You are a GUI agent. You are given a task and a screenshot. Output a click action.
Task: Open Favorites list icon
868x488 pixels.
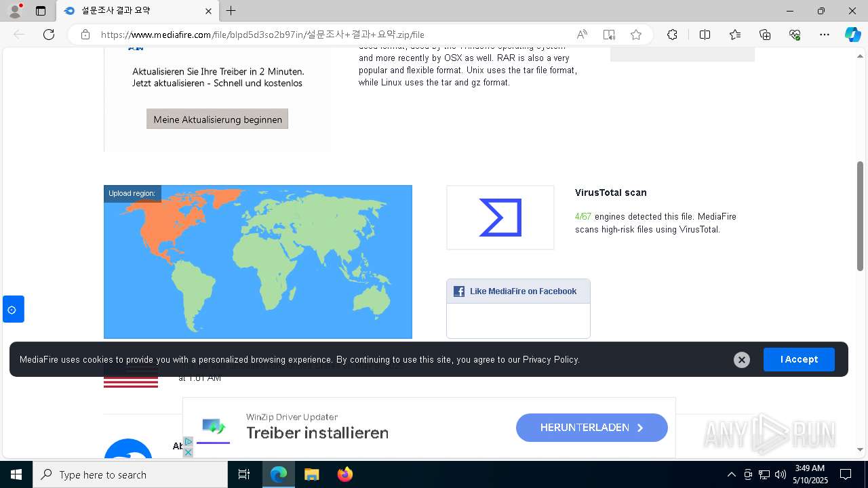click(735, 35)
